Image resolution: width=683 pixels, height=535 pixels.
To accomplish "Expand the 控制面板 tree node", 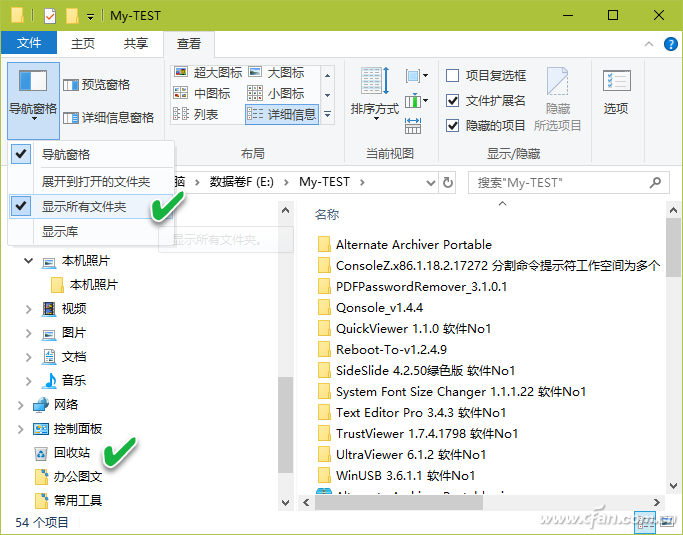I will [20, 430].
